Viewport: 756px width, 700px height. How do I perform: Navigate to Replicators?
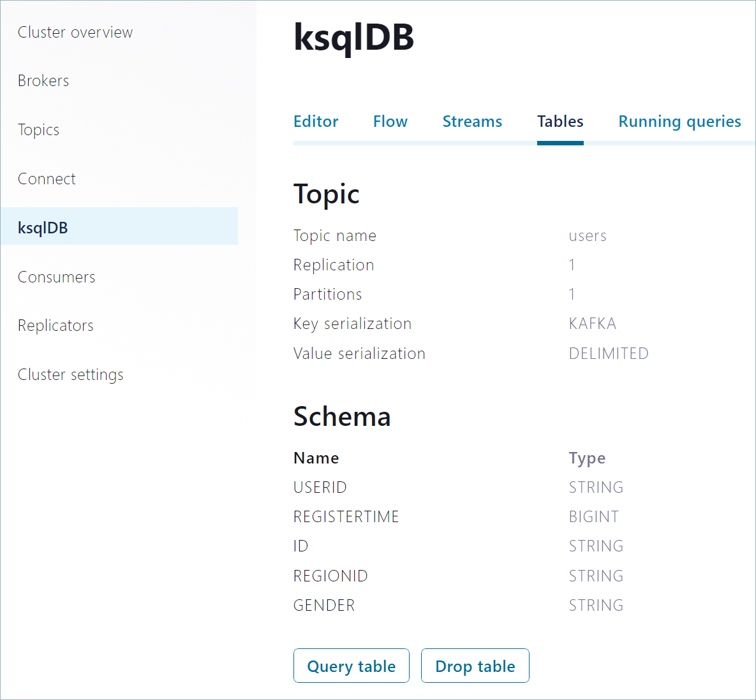[x=56, y=326]
